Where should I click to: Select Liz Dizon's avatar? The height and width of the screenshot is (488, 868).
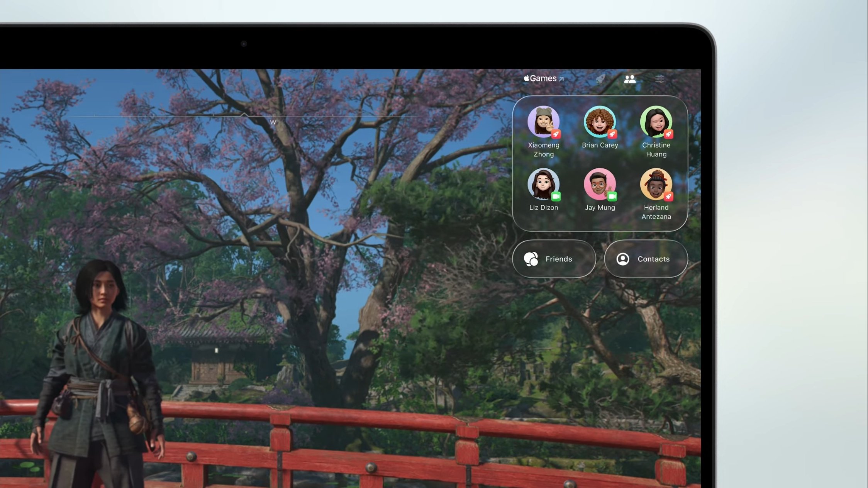coord(543,184)
